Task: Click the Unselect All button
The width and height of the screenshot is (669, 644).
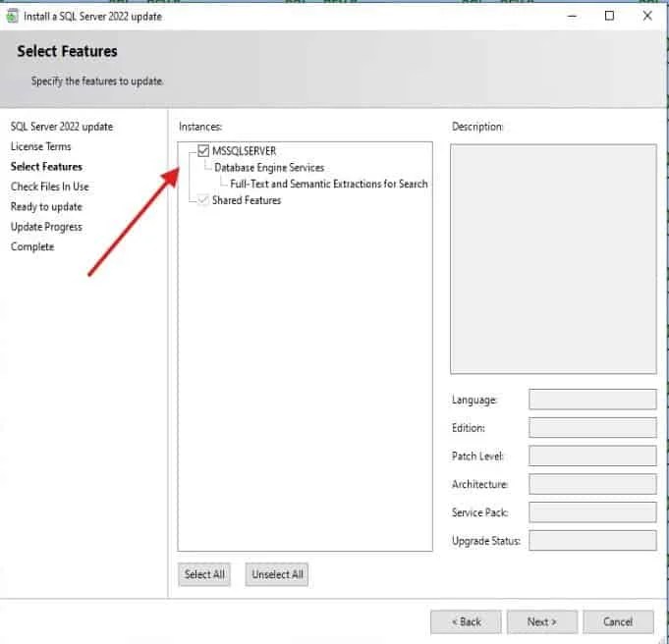Action: pyautogui.click(x=277, y=574)
